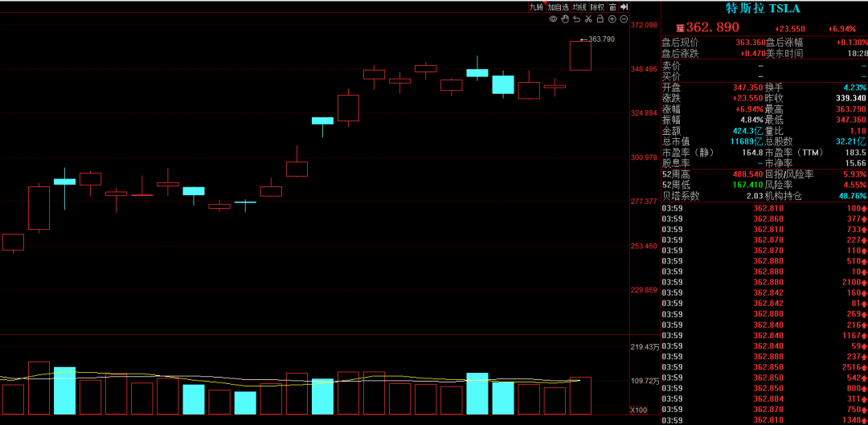Click the undo arrow icon

pos(577,18)
